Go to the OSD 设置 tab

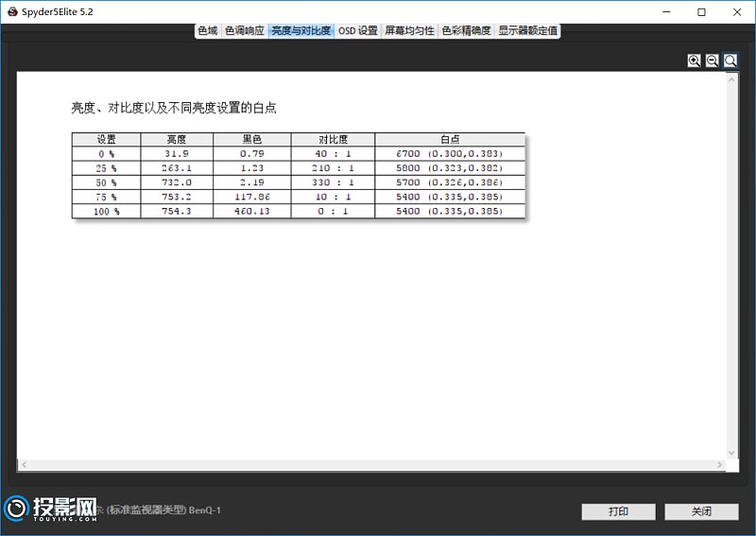357,30
